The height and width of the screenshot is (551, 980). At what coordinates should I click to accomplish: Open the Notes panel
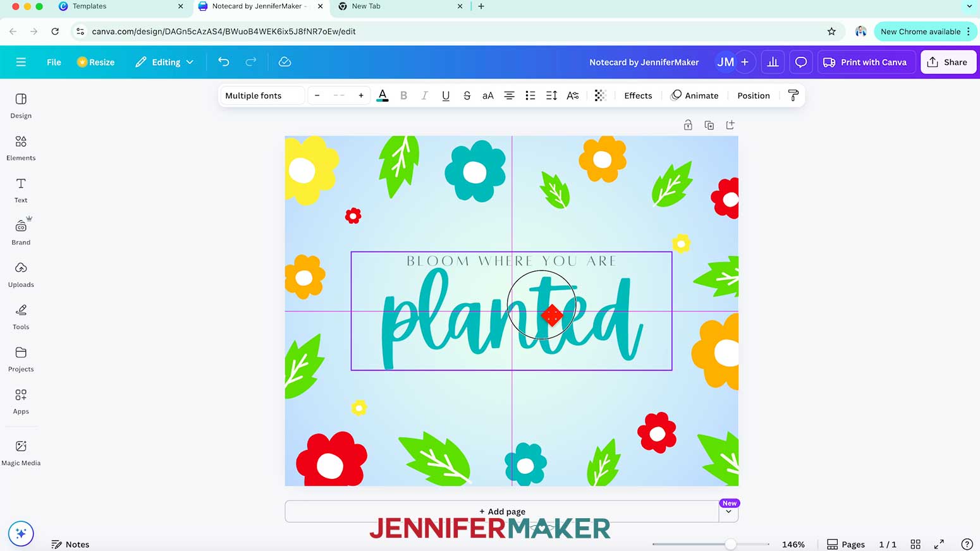(70, 544)
